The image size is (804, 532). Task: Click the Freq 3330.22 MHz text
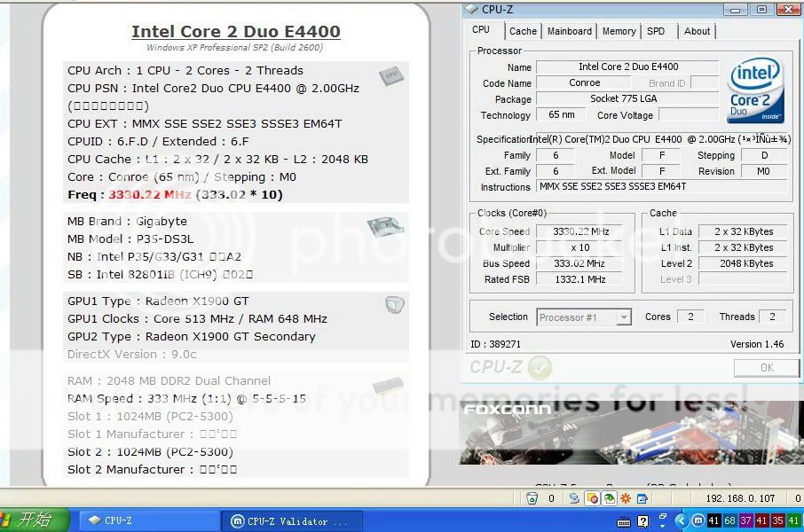[175, 195]
